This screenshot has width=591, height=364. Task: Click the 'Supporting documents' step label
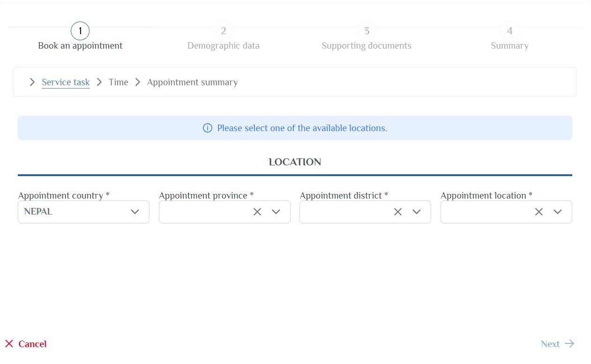[367, 46]
